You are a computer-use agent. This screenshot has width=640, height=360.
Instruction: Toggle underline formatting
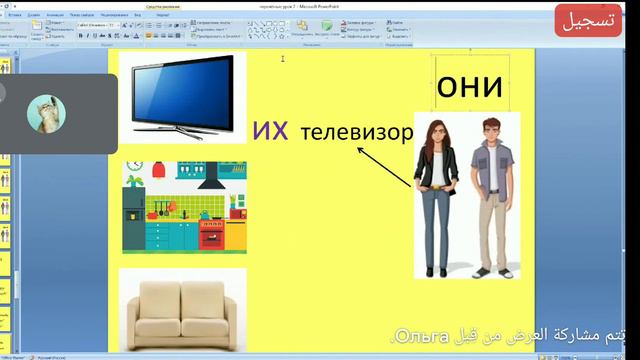click(95, 36)
